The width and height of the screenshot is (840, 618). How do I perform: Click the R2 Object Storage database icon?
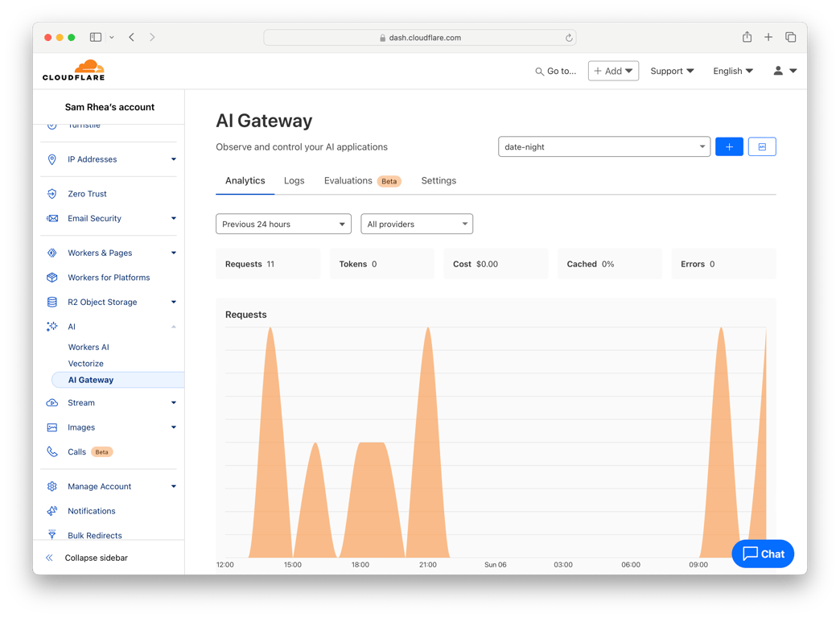[x=51, y=302]
